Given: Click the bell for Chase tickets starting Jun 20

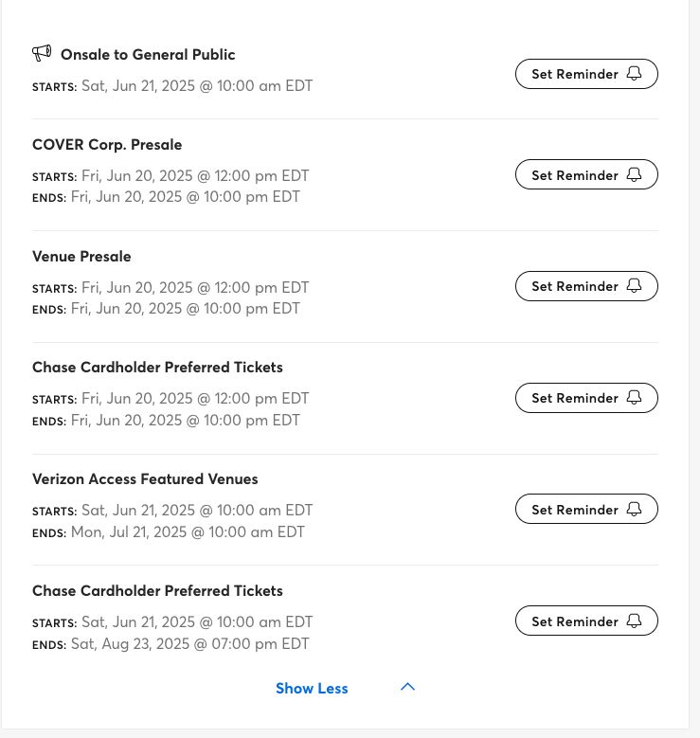Looking at the screenshot, I should [x=635, y=398].
